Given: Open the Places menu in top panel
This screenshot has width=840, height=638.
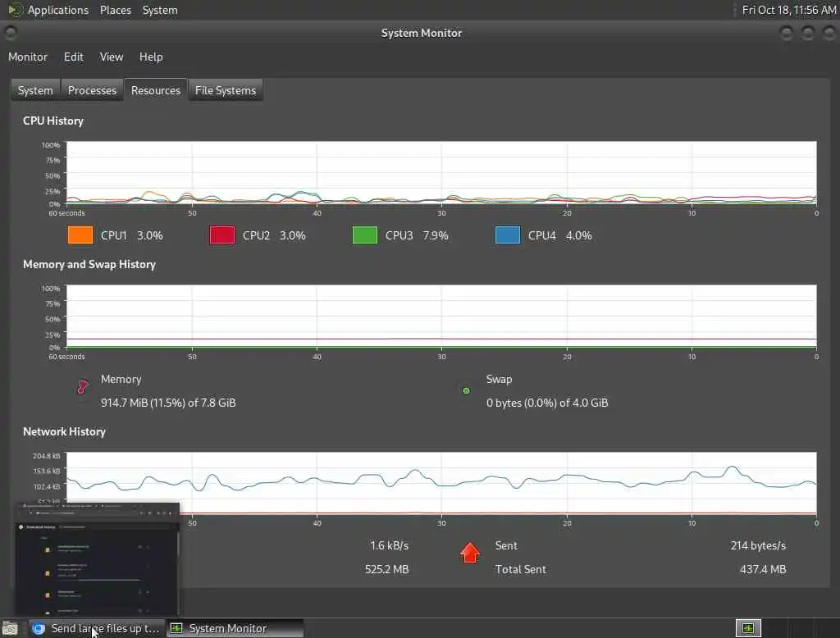Looking at the screenshot, I should 115,10.
